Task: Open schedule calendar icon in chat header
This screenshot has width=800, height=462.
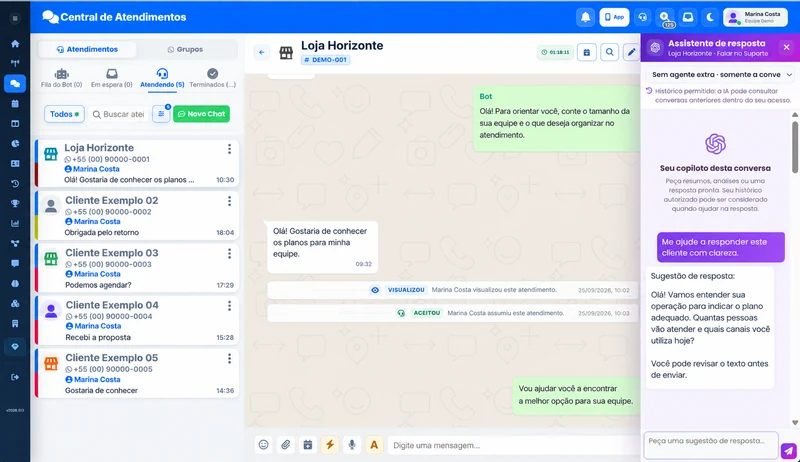Action: click(x=587, y=52)
